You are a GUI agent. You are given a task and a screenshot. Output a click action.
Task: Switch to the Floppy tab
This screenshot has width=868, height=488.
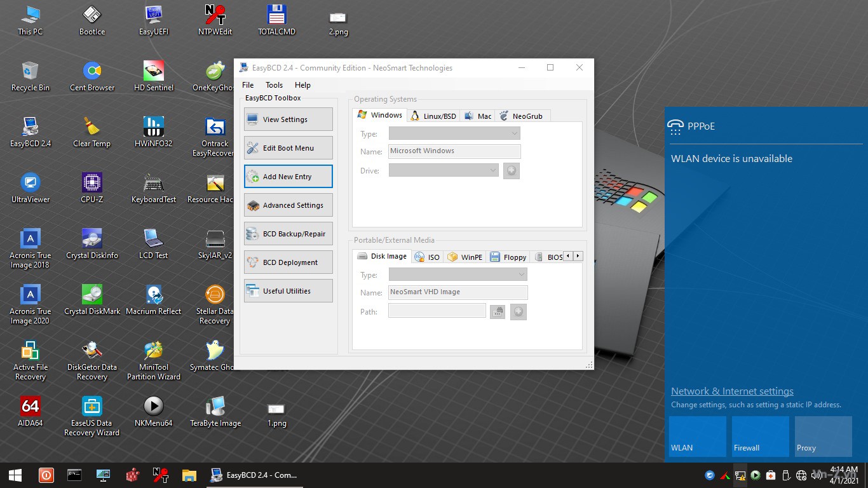[x=508, y=257]
